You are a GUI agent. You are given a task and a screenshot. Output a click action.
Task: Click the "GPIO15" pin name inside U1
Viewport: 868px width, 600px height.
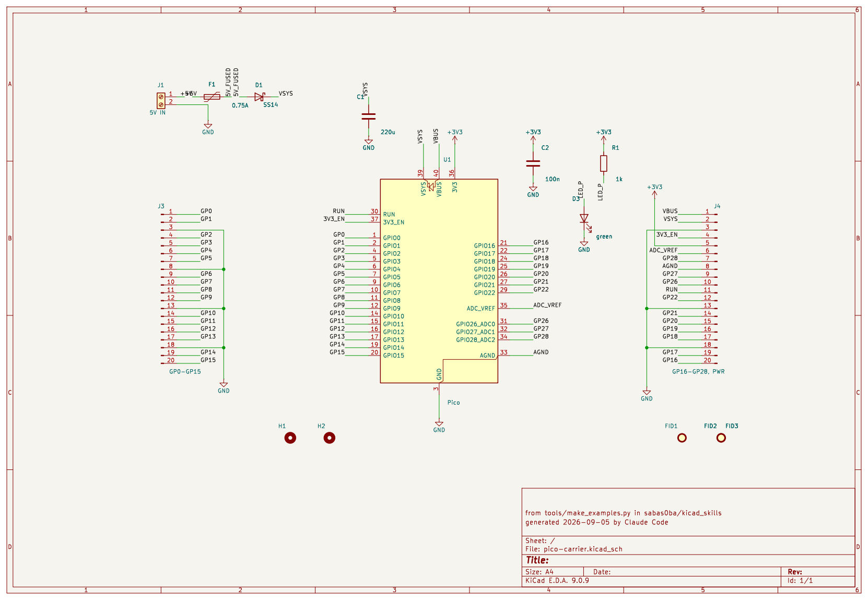coord(394,356)
